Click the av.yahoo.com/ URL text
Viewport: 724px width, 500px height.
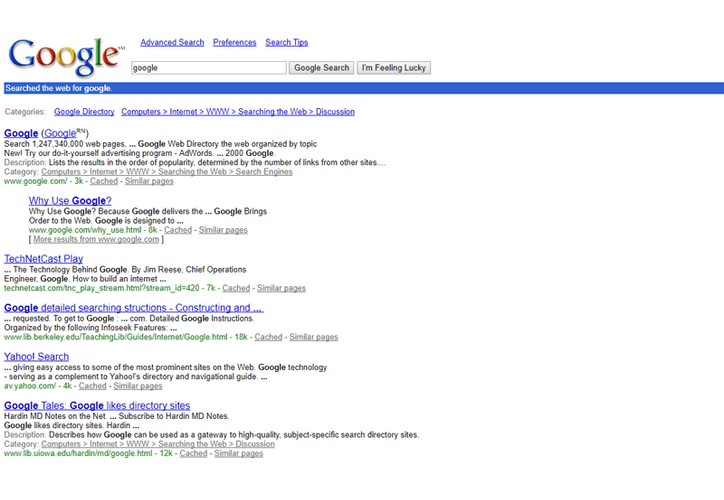(x=30, y=386)
